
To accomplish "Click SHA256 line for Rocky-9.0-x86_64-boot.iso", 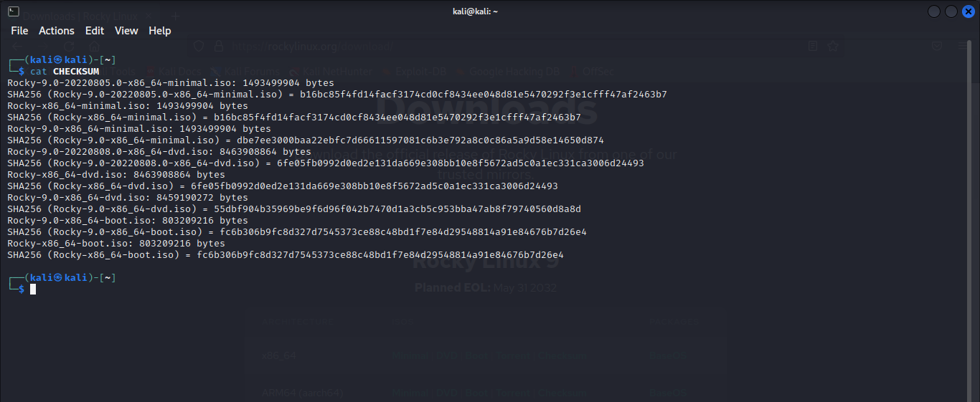I will coord(297,231).
